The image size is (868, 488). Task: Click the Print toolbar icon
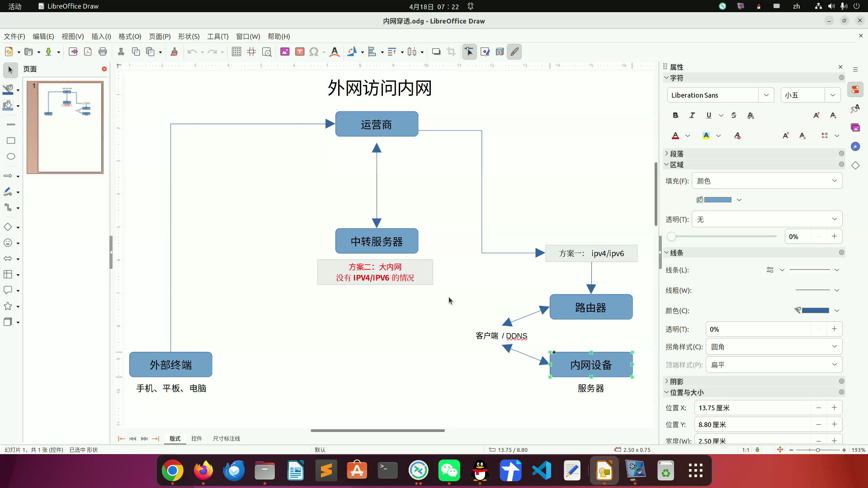pyautogui.click(x=103, y=52)
